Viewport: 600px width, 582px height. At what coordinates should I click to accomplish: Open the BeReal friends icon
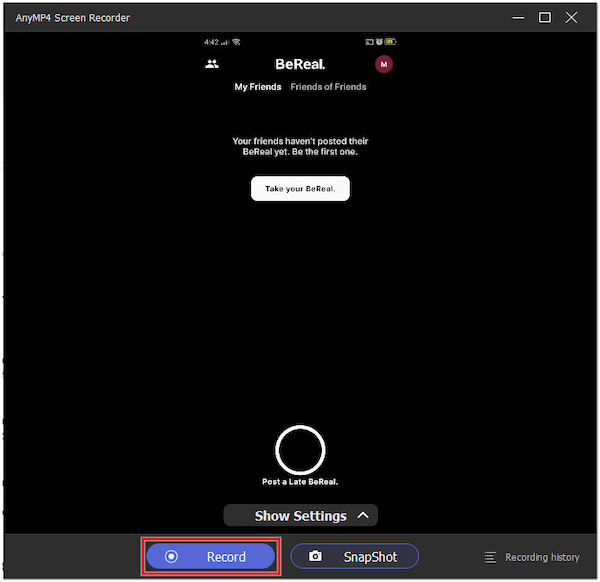click(212, 64)
